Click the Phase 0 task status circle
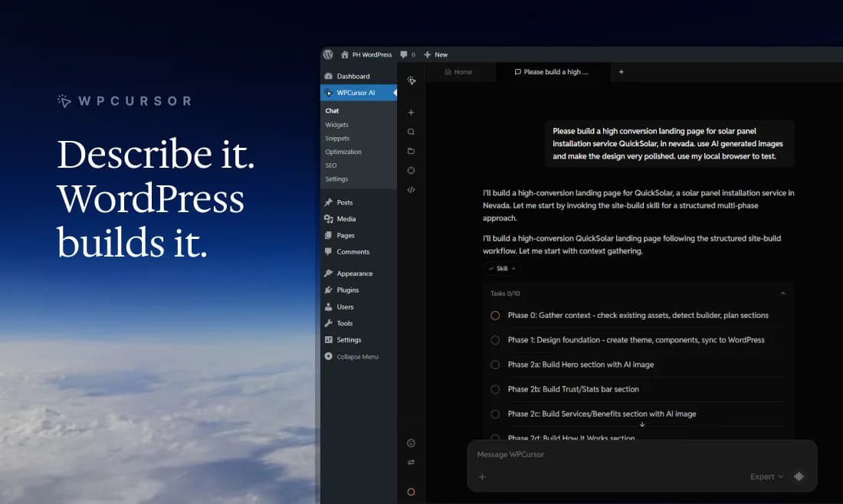 (494, 315)
